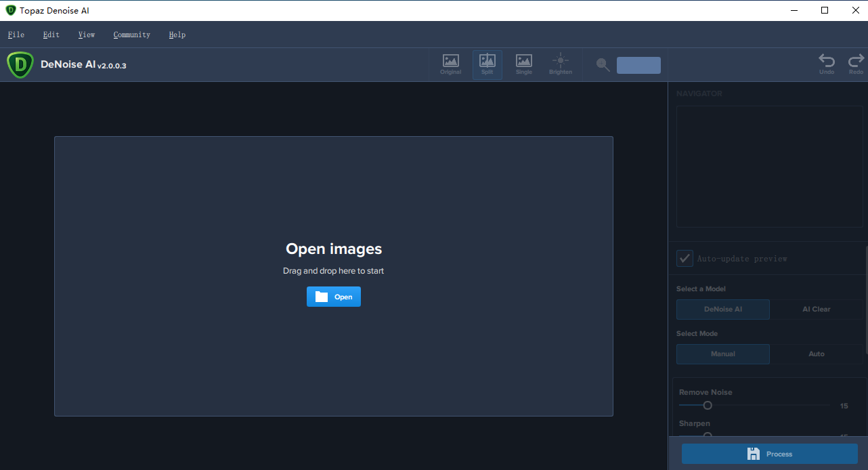This screenshot has height=470, width=868.
Task: Open the View menu
Action: tap(87, 35)
